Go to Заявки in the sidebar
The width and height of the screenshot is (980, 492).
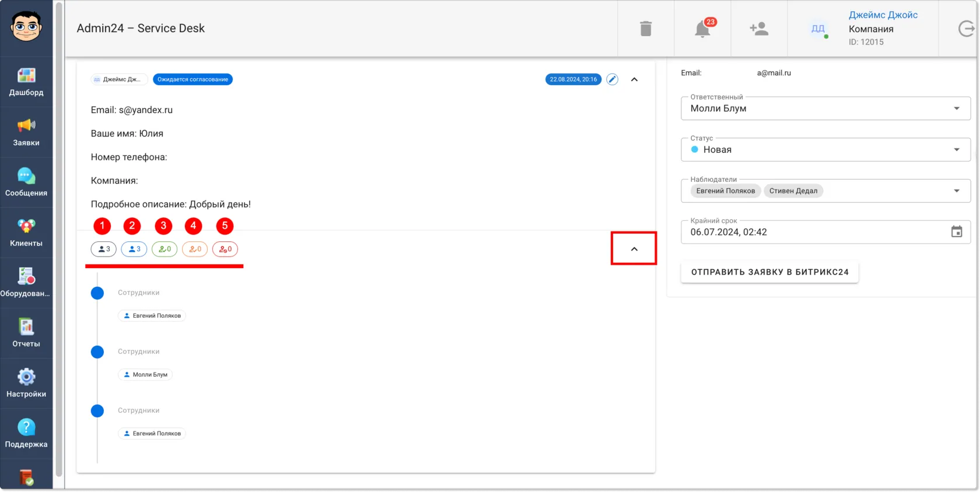26,132
